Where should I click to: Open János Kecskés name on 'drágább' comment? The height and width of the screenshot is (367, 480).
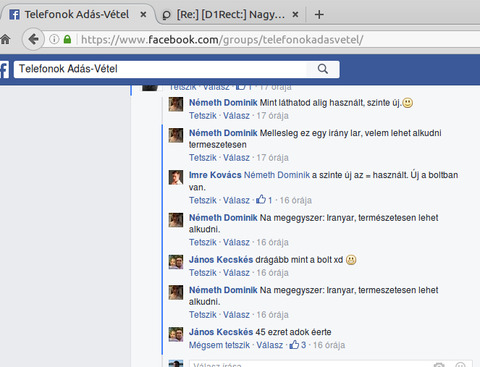tap(221, 260)
